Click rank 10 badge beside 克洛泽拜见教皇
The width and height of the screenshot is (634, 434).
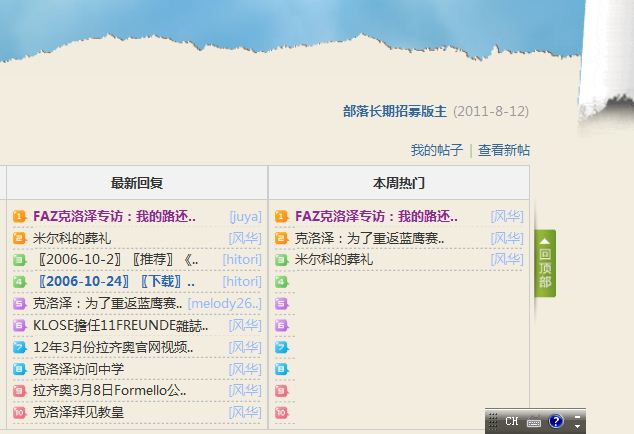click(x=19, y=413)
